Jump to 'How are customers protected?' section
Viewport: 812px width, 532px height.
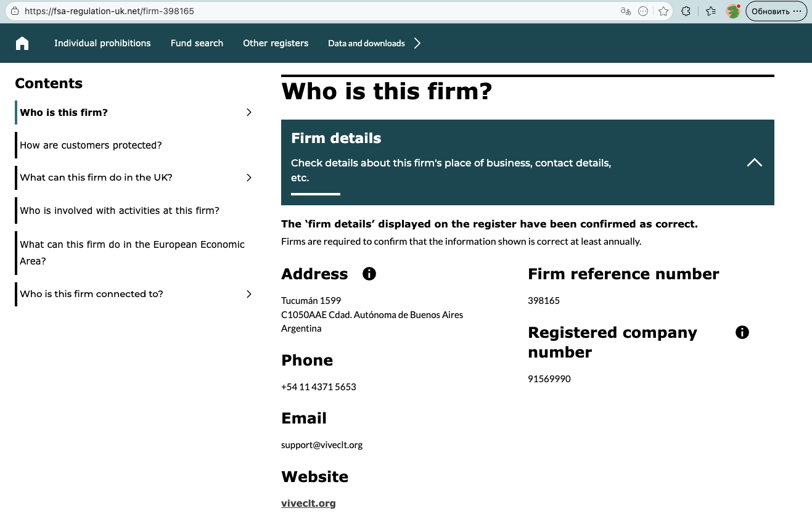[x=91, y=145]
